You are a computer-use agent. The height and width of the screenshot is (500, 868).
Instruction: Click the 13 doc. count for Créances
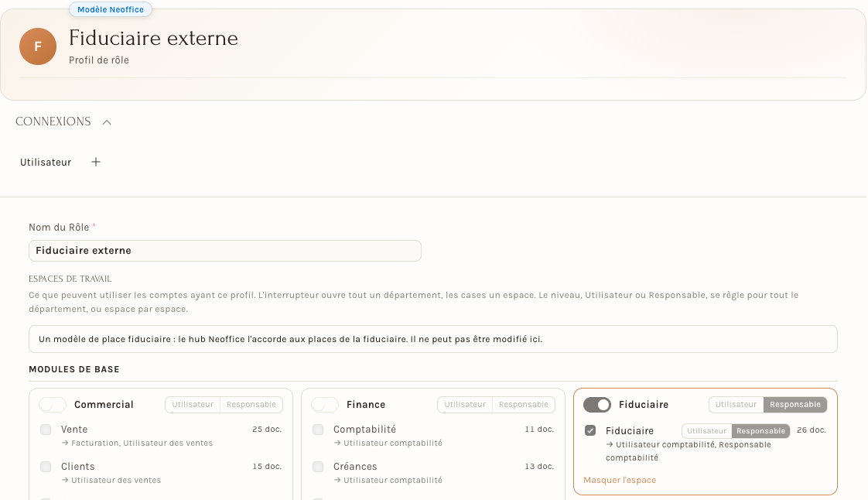point(539,466)
